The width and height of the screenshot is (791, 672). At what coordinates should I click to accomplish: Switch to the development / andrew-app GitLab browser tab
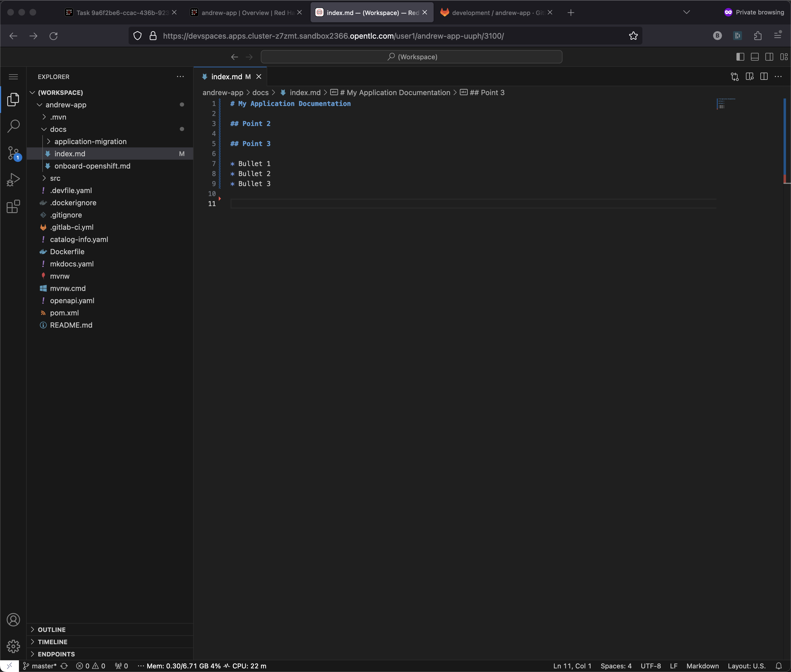[496, 13]
